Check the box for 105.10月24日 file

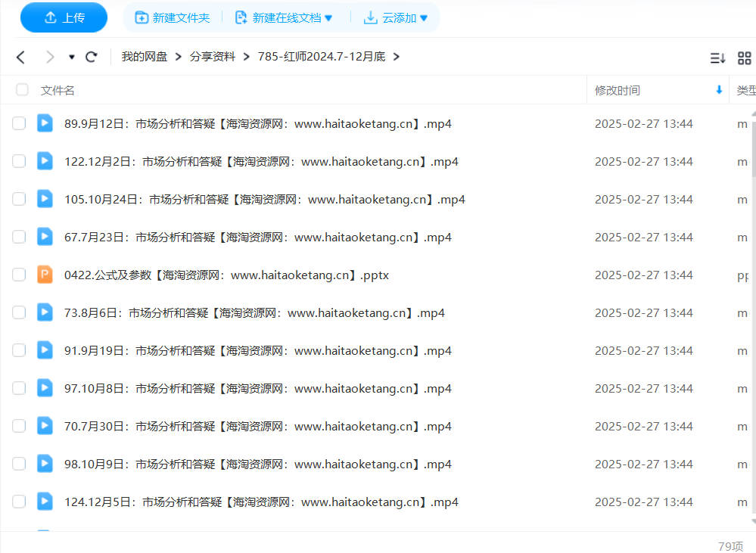19,199
